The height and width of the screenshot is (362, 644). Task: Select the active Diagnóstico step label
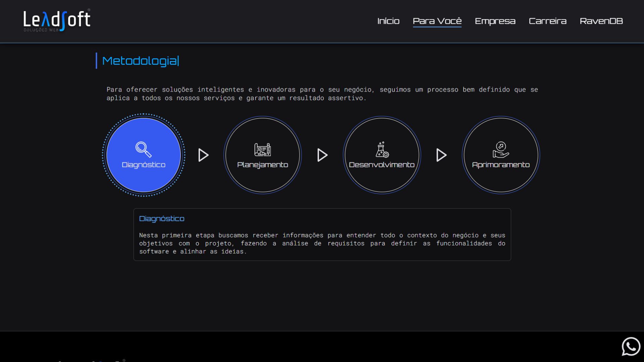pyautogui.click(x=144, y=165)
